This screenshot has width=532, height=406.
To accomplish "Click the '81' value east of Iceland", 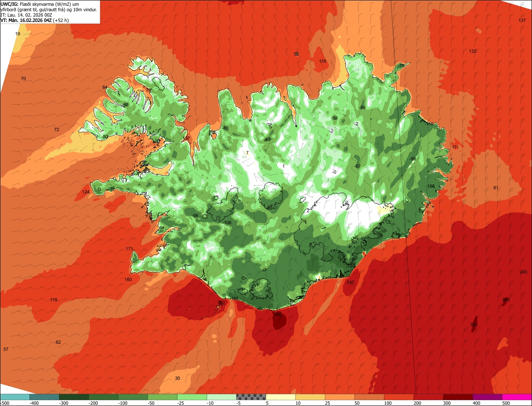I will [495, 188].
